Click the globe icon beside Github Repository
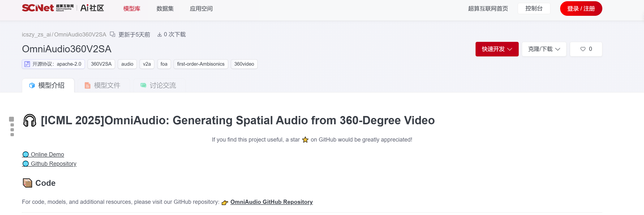644x215 pixels. [x=26, y=164]
